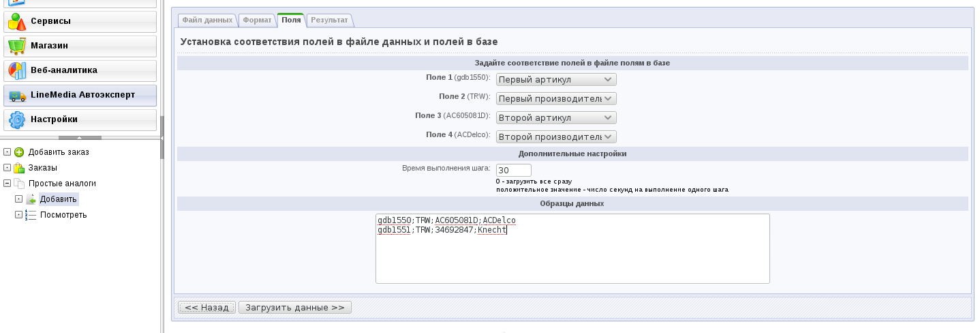The image size is (980, 333).
Task: Expand the Заказы tree node
Action: point(7,168)
